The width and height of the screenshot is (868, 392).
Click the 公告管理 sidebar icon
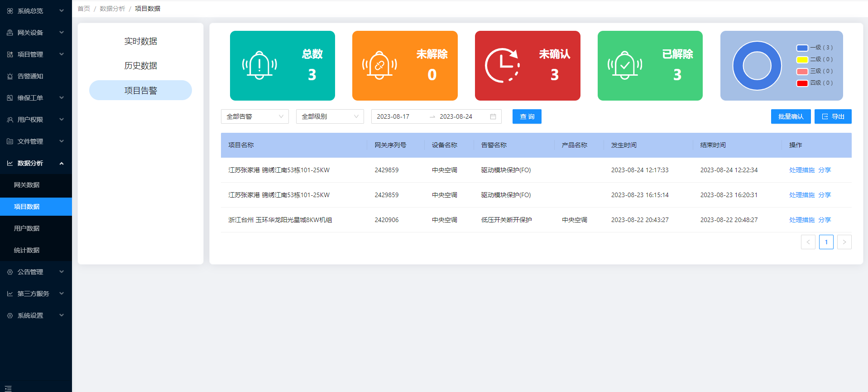[10, 272]
